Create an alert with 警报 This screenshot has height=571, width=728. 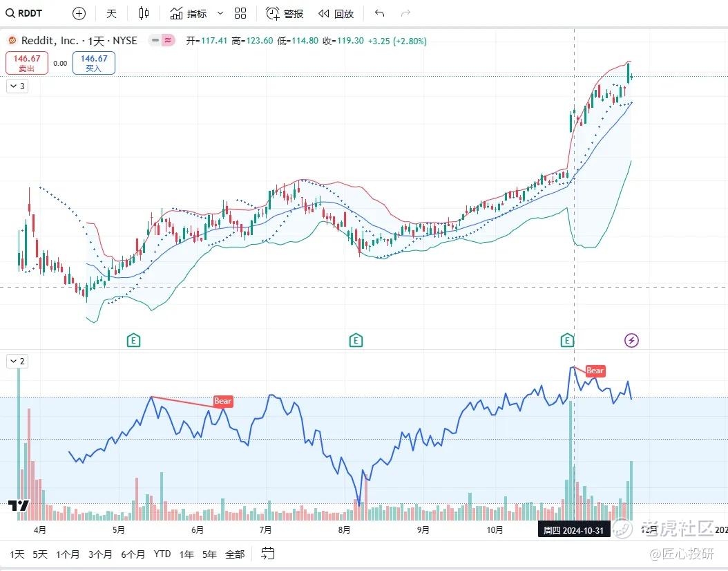pos(285,13)
